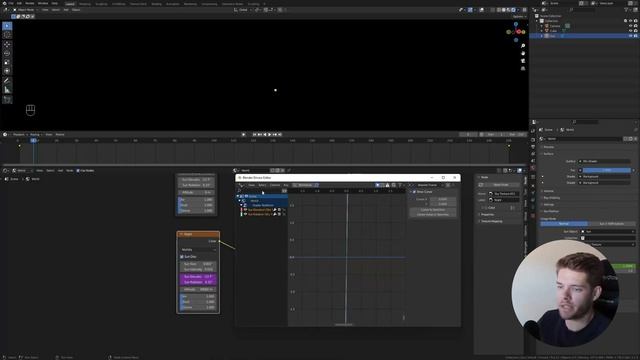Select the Move tool

pos(7,44)
